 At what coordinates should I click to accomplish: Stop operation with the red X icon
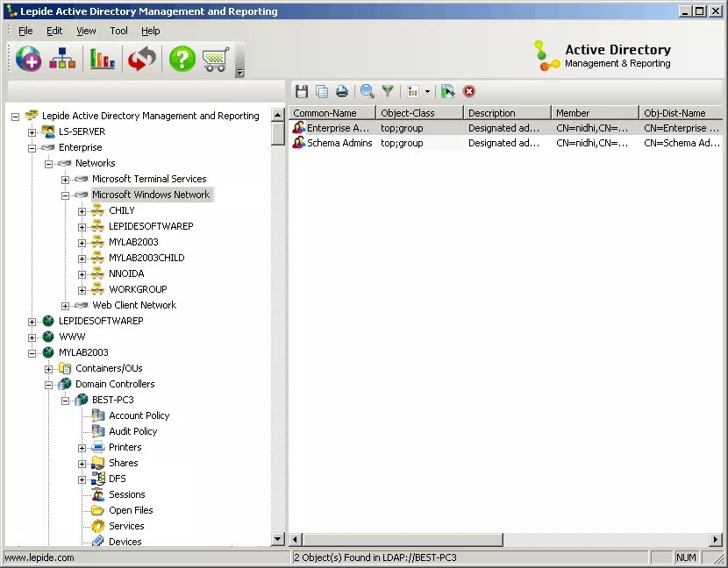pos(469,91)
